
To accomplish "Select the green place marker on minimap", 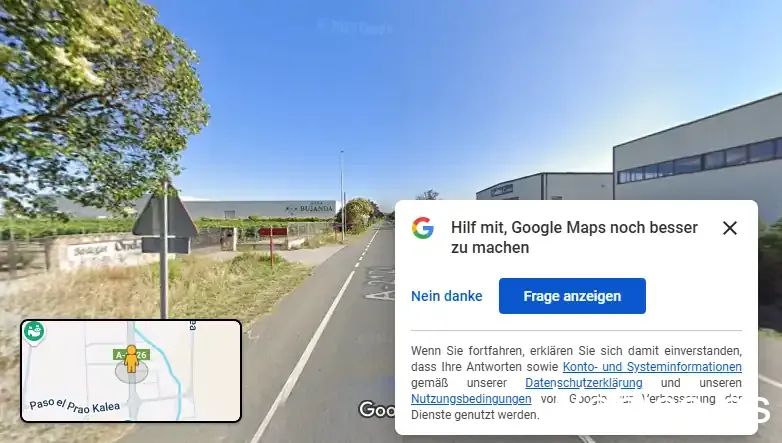I will [34, 332].
